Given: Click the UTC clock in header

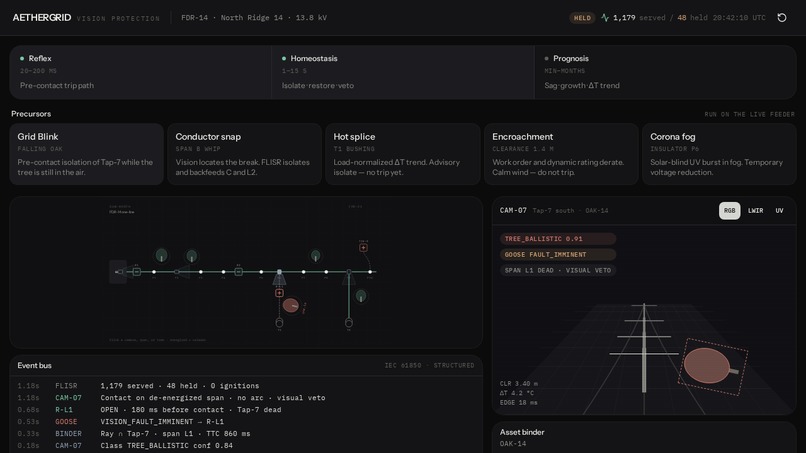Looking at the screenshot, I should [739, 17].
